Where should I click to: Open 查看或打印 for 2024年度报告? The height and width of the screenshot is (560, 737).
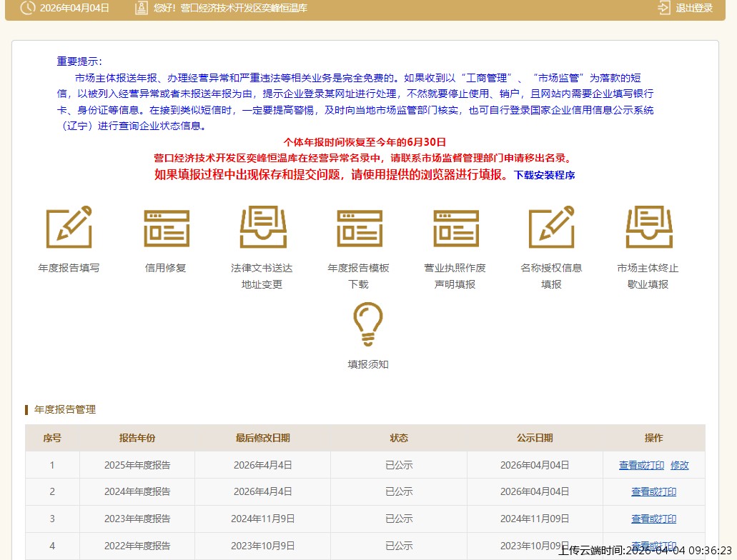coord(653,492)
